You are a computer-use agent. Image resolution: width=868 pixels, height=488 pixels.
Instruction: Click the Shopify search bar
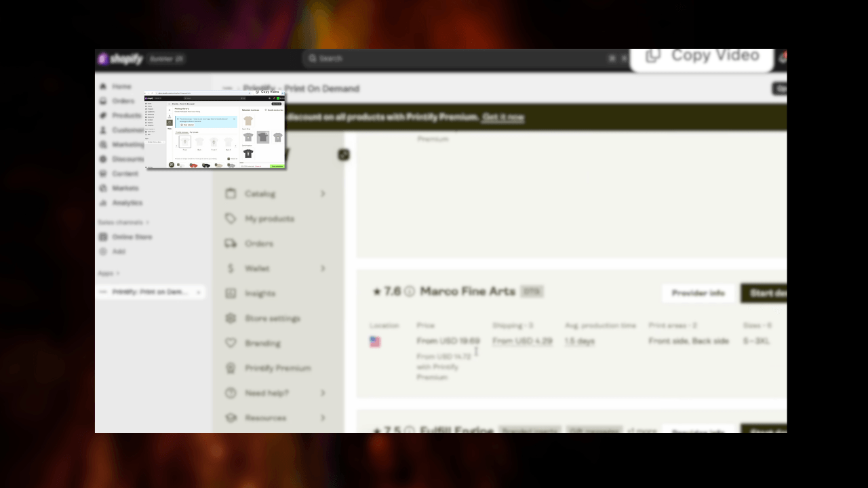coord(466,58)
